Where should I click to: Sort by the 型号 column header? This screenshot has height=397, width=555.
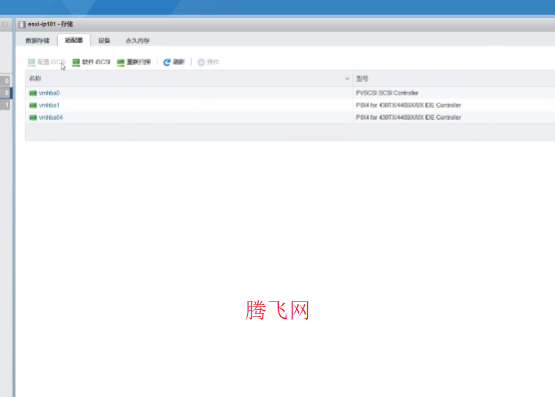coord(362,79)
